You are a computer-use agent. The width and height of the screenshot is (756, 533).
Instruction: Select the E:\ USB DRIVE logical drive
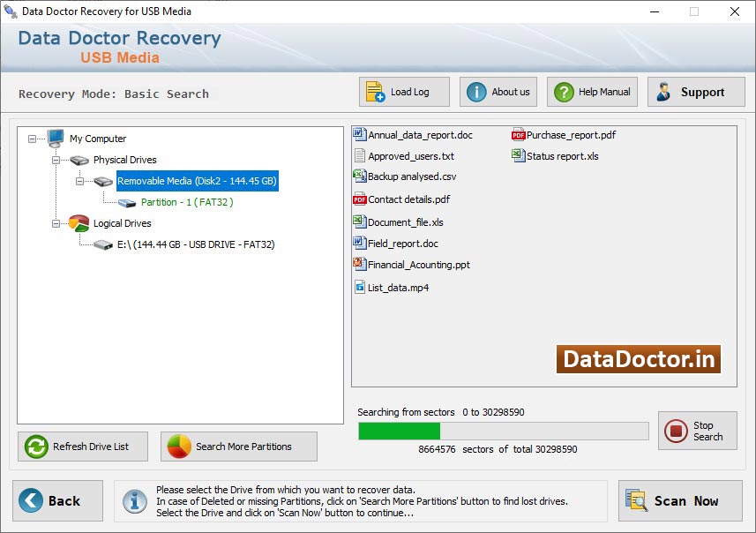click(195, 244)
